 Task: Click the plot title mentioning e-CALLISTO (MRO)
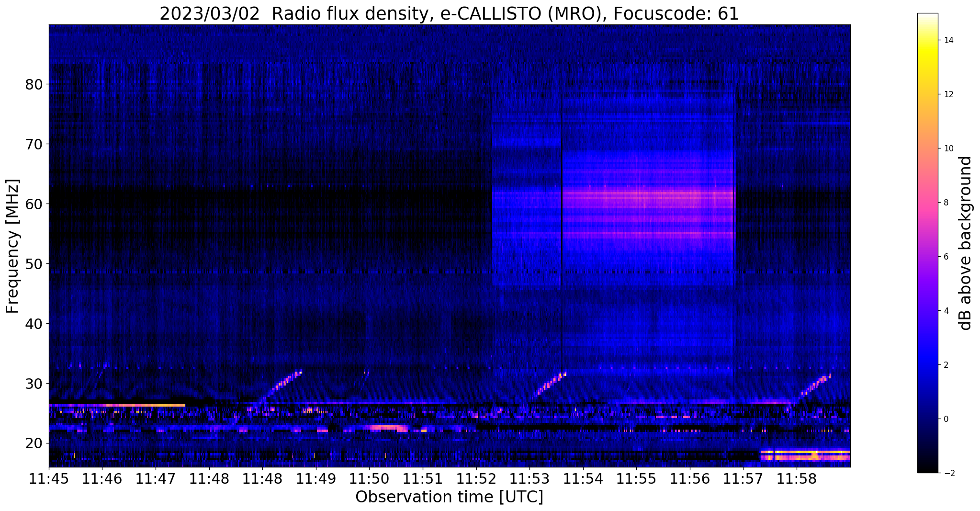449,13
